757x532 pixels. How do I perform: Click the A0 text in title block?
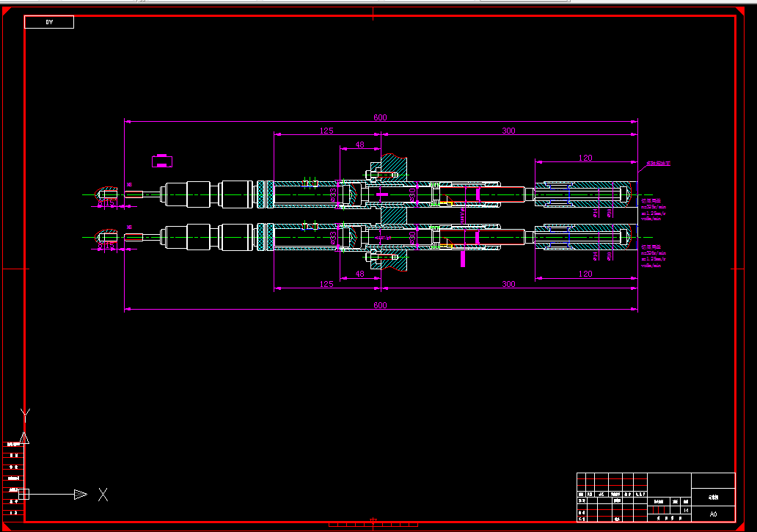click(x=713, y=514)
